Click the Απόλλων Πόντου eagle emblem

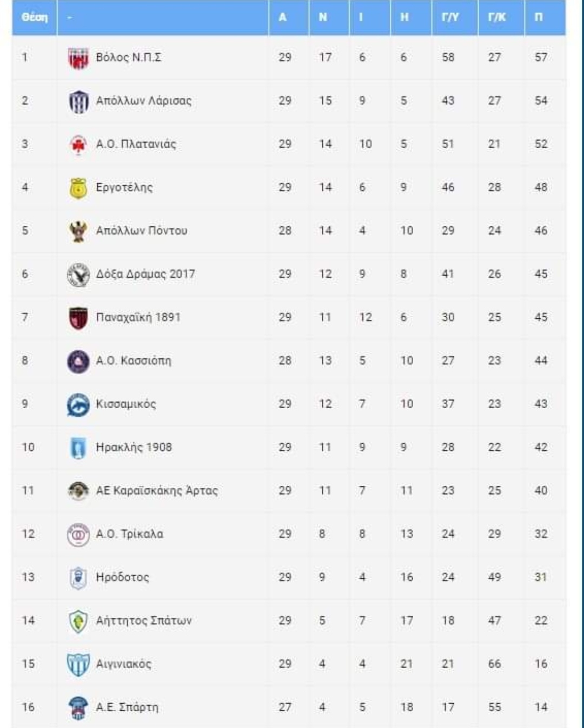click(78, 231)
